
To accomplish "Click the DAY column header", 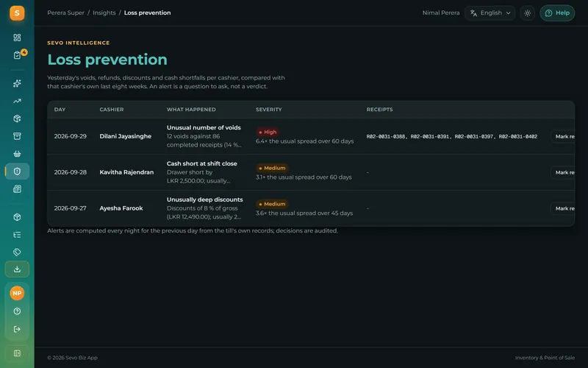I will (x=60, y=110).
